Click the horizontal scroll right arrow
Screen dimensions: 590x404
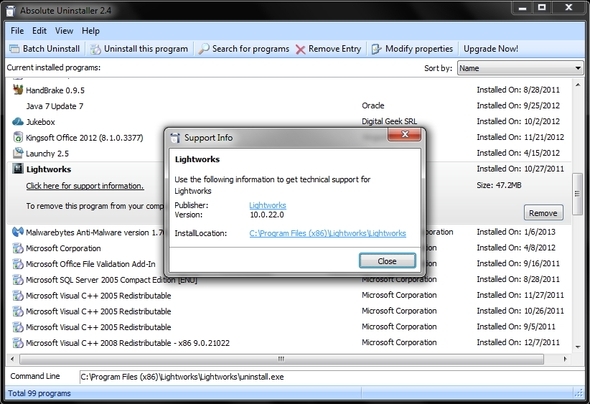(x=564, y=359)
